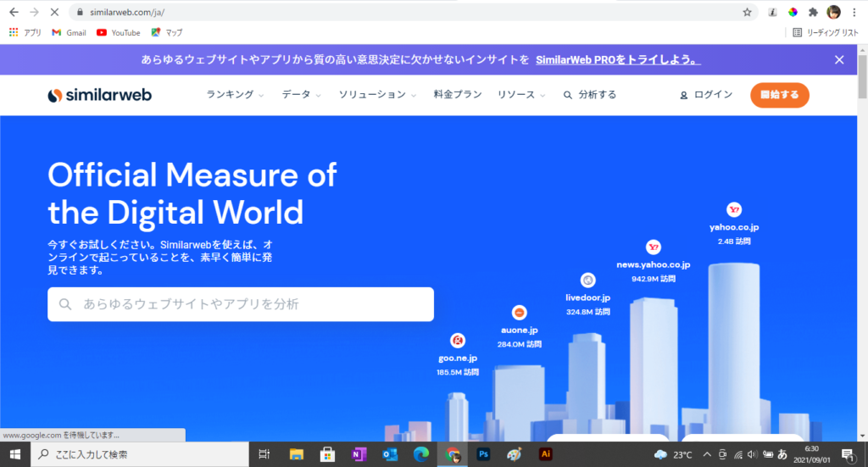This screenshot has width=868, height=467.
Task: Open the weather 23°C widget
Action: pos(673,454)
